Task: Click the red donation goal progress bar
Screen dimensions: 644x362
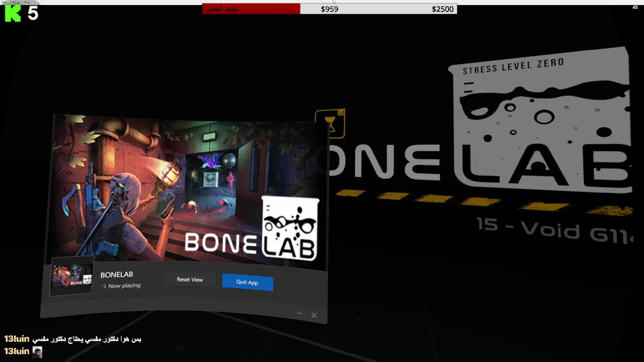Action: (251, 9)
